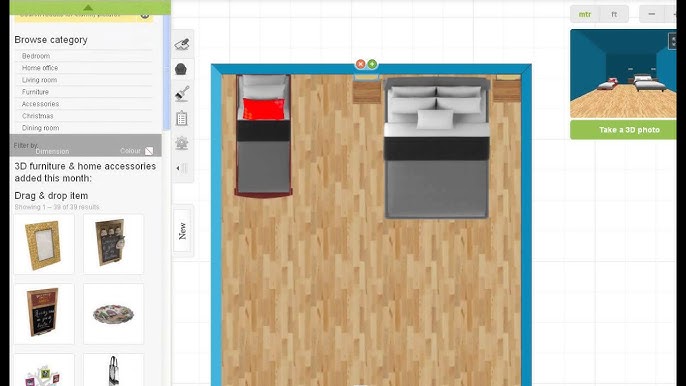Click the side panel scrollbar
Viewport: 686px width, 386px height.
[x=166, y=72]
